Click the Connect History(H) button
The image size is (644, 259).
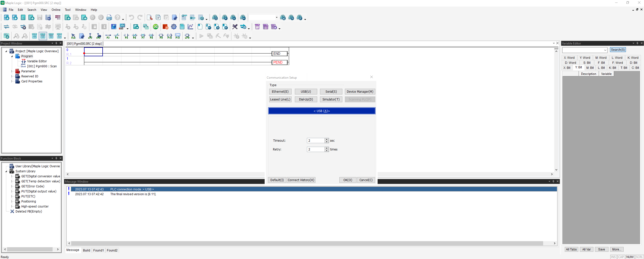[x=301, y=180]
